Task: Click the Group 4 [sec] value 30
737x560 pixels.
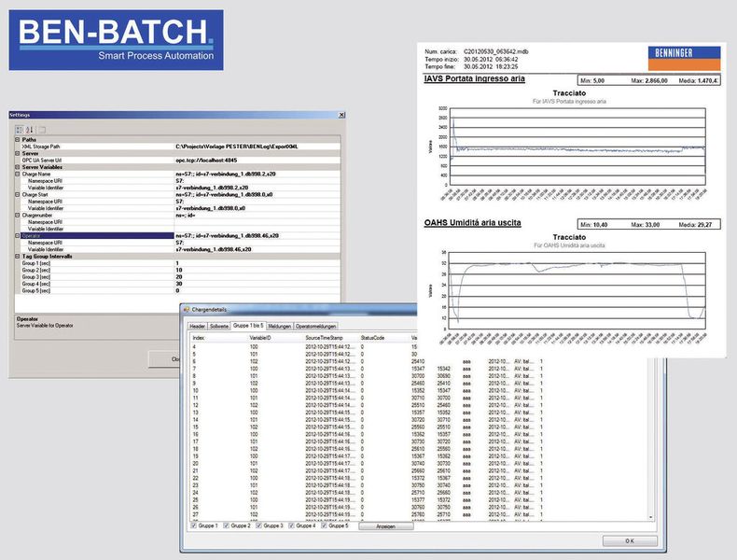Action: [178, 284]
